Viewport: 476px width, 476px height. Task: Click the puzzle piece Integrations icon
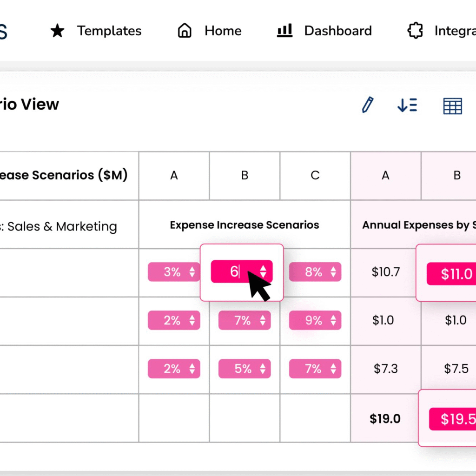click(x=415, y=31)
